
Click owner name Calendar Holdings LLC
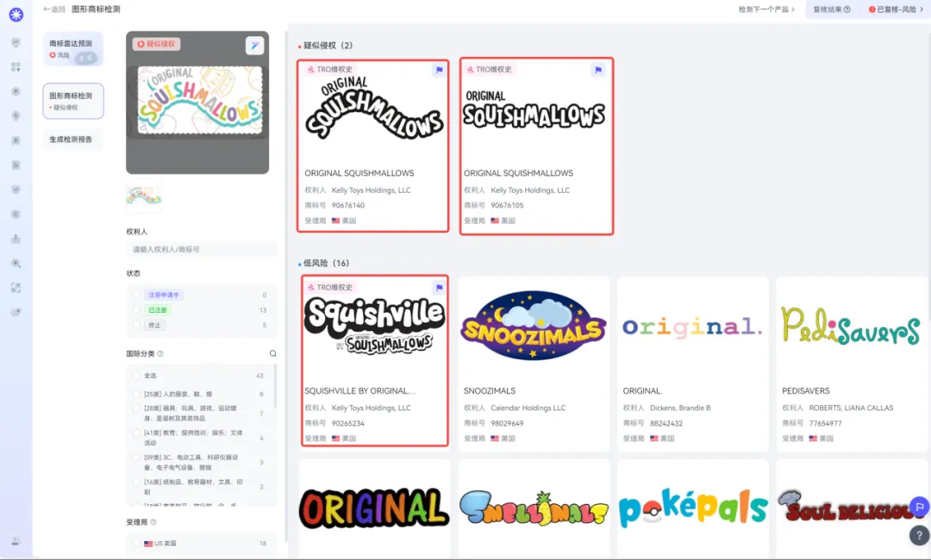point(528,408)
